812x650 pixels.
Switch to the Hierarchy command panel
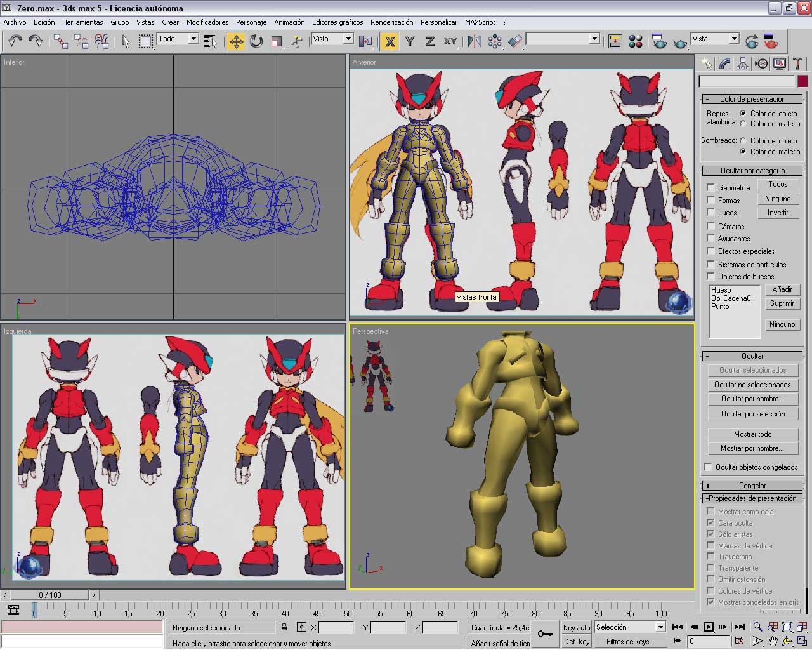[x=743, y=63]
